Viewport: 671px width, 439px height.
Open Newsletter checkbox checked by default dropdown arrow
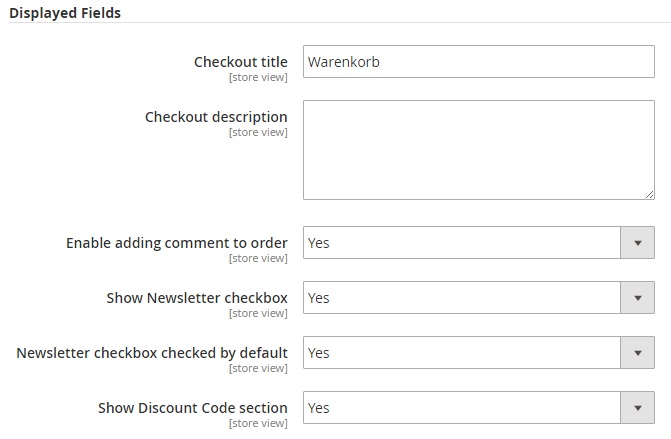637,353
